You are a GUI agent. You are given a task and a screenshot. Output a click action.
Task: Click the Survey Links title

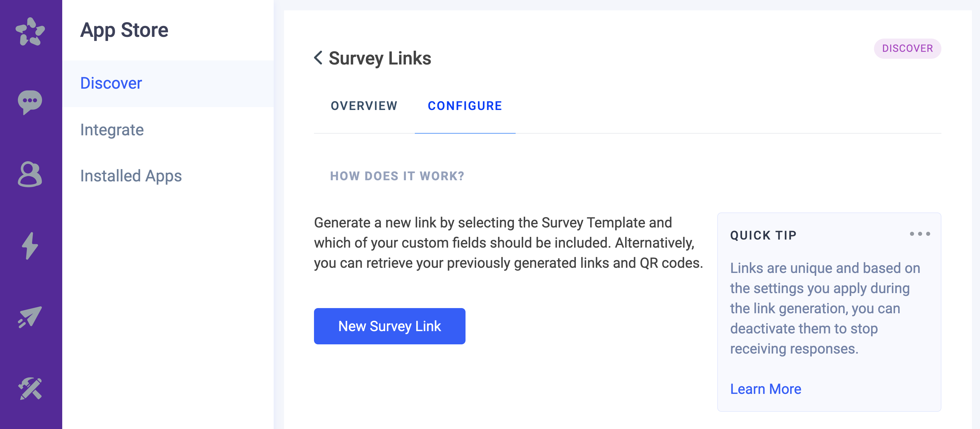379,58
